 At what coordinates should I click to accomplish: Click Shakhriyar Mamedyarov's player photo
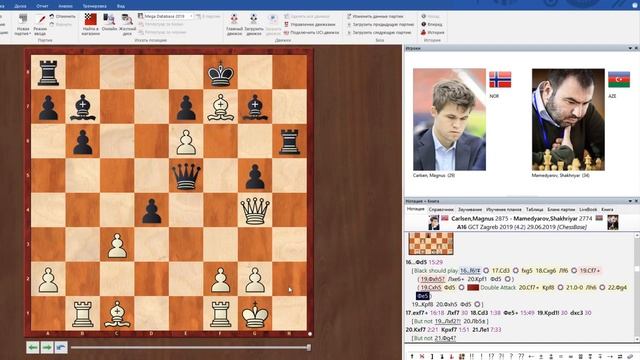pos(568,119)
